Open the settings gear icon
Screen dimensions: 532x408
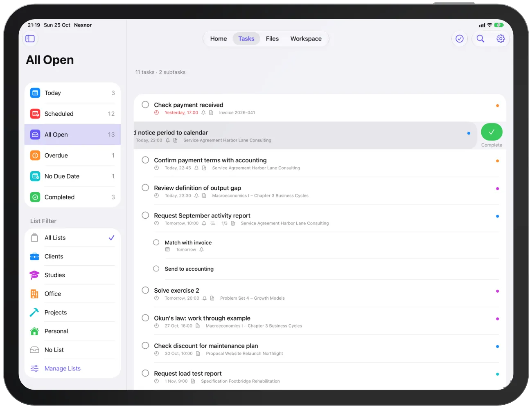(500, 38)
